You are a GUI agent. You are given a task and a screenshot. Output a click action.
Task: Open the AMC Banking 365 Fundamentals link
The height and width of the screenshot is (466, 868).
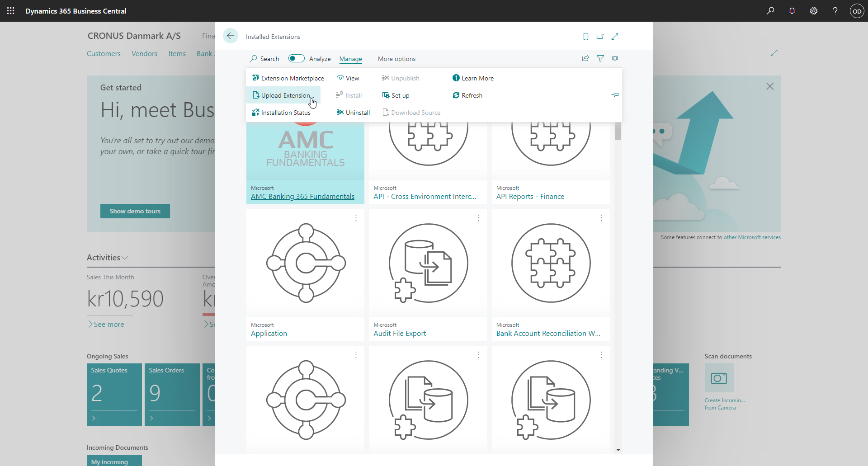coord(302,197)
